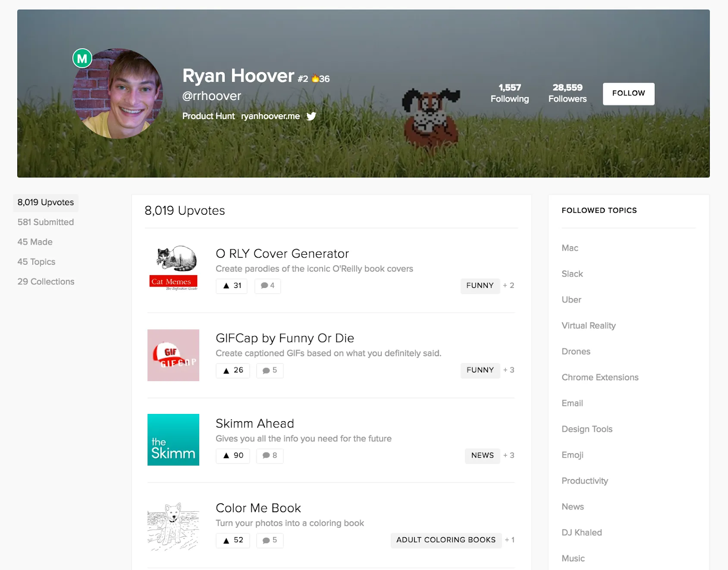Click 'Gives you all the info' description
This screenshot has width=728, height=570.
pos(303,439)
